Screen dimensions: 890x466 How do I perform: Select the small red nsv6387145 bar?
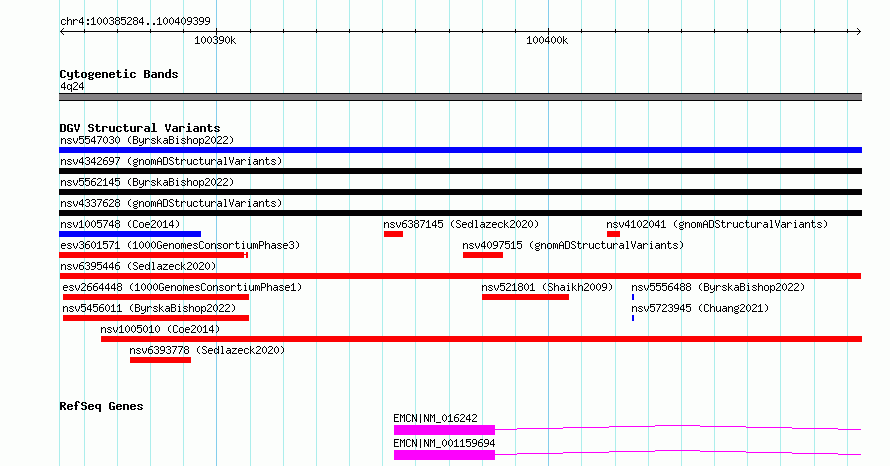(x=393, y=234)
